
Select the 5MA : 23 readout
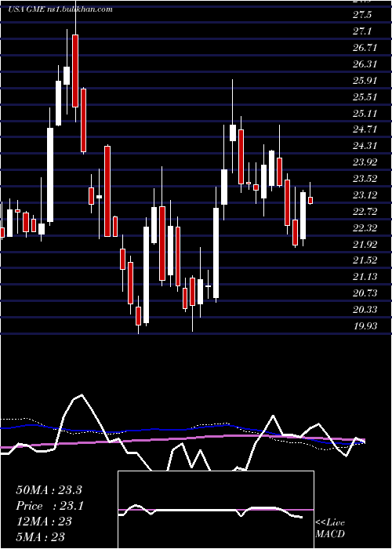click(40, 536)
